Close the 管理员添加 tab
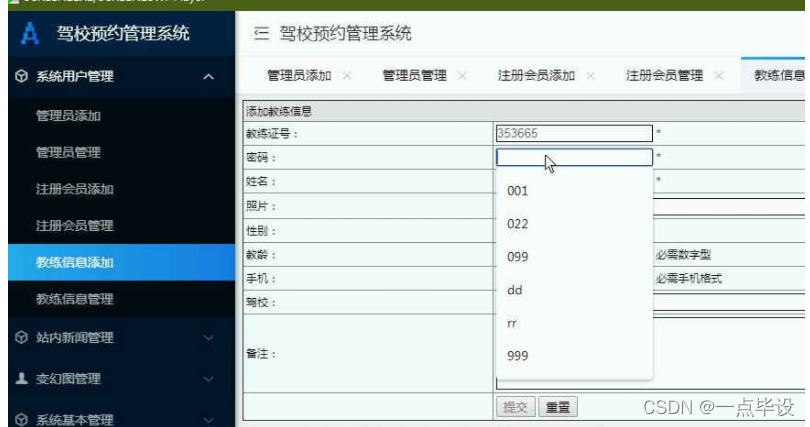Image resolution: width=810 pixels, height=427 pixels. point(347,75)
